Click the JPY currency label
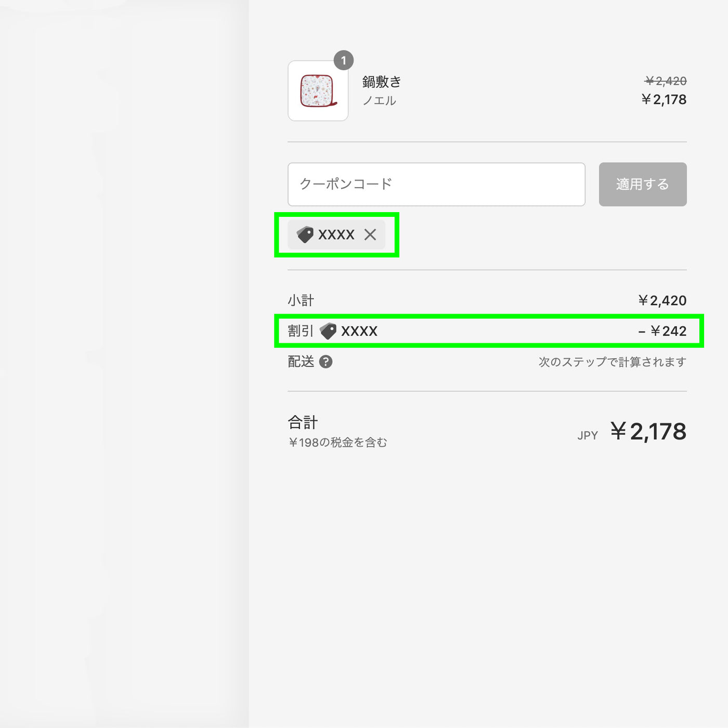Image resolution: width=728 pixels, height=728 pixels. pyautogui.click(x=588, y=436)
